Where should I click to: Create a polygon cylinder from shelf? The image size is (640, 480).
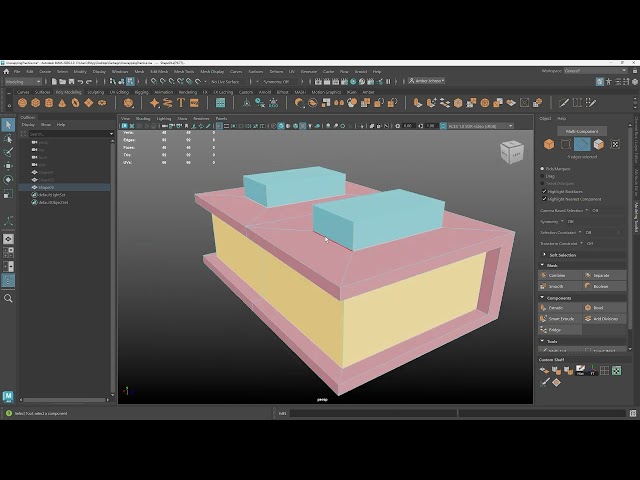click(49, 103)
